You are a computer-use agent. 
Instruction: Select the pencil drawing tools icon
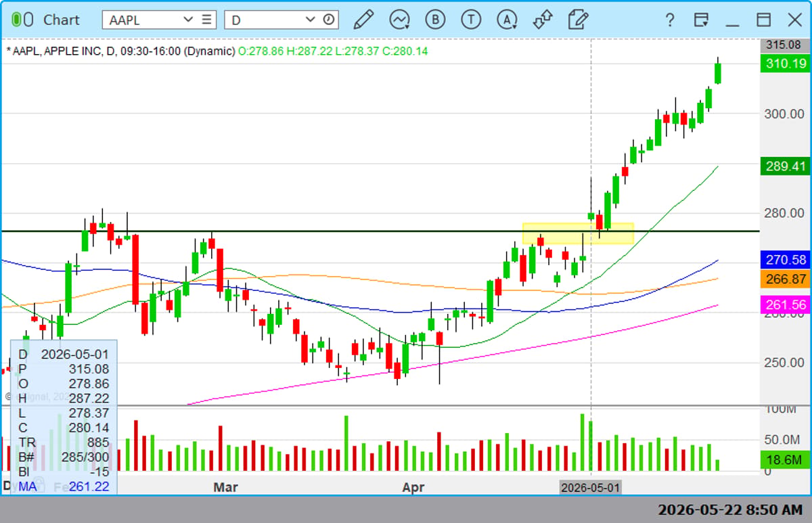click(363, 20)
